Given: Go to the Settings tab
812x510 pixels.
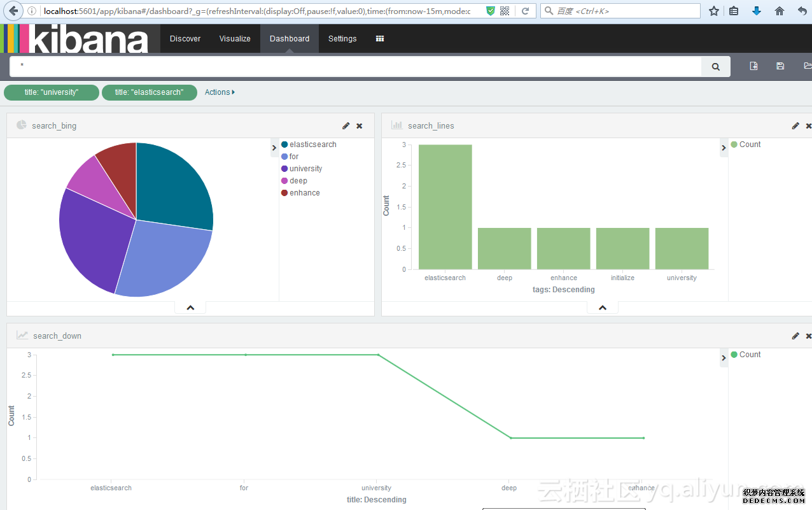Looking at the screenshot, I should click(342, 39).
